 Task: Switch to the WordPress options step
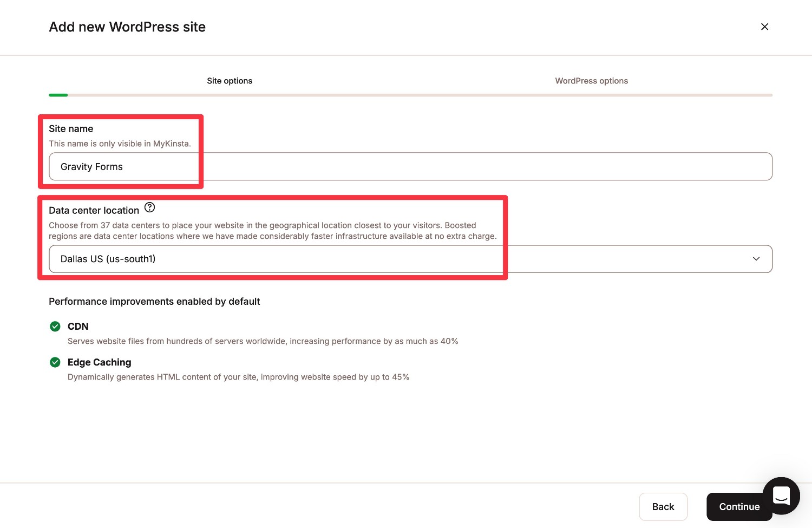tap(591, 81)
